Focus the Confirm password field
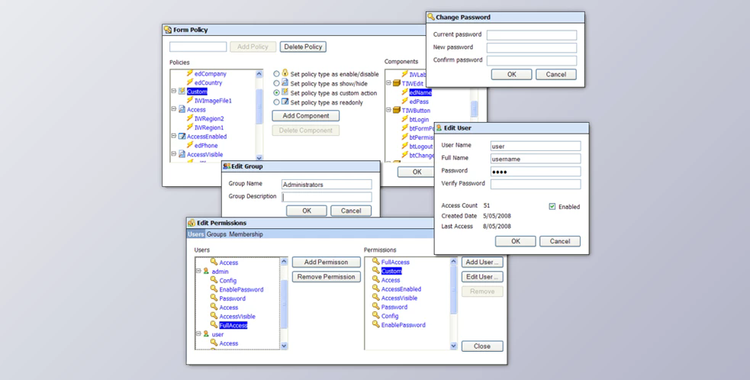Viewport: 750px width, 380px height. (x=531, y=60)
